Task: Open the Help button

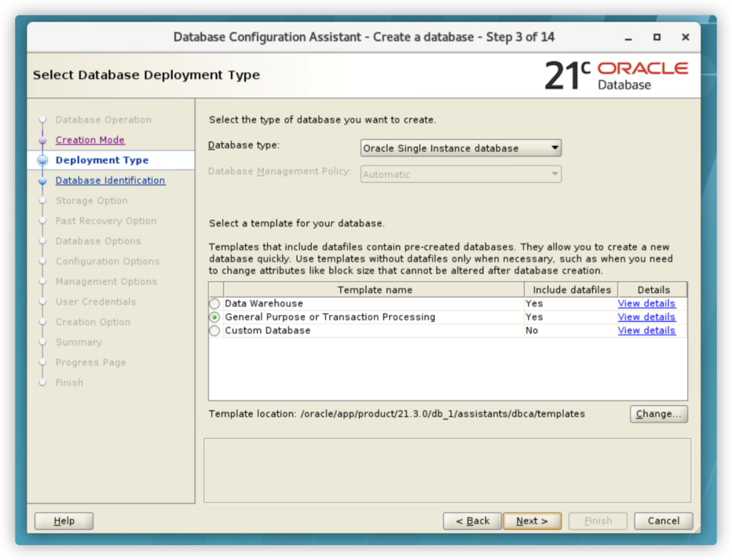Action: tap(64, 521)
